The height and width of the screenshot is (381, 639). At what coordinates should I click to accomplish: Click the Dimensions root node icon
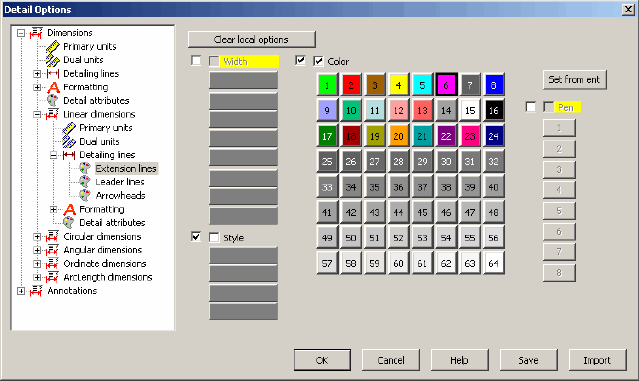click(x=36, y=33)
